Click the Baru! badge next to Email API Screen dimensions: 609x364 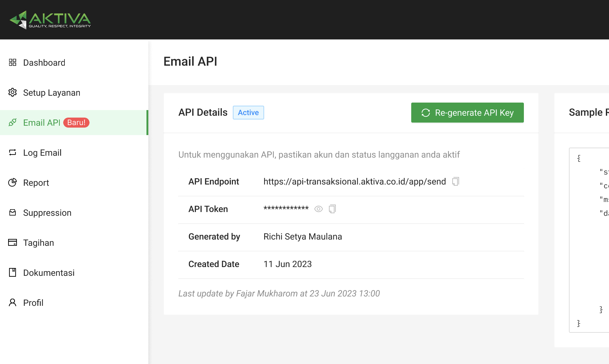(x=76, y=123)
